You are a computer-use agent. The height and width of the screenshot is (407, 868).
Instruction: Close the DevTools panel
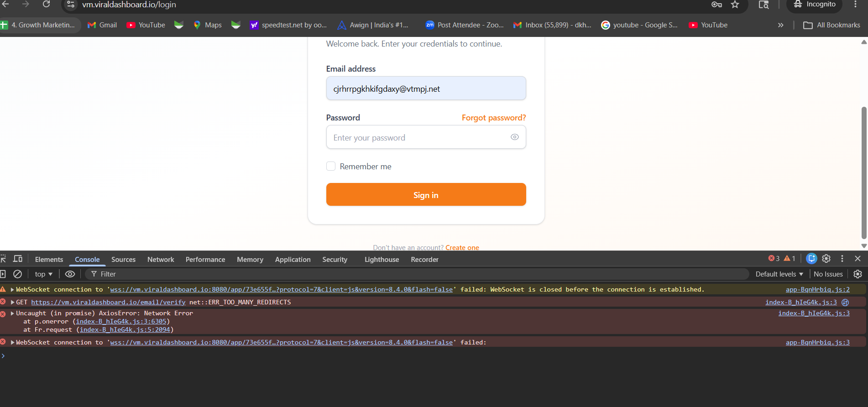pos(858,259)
